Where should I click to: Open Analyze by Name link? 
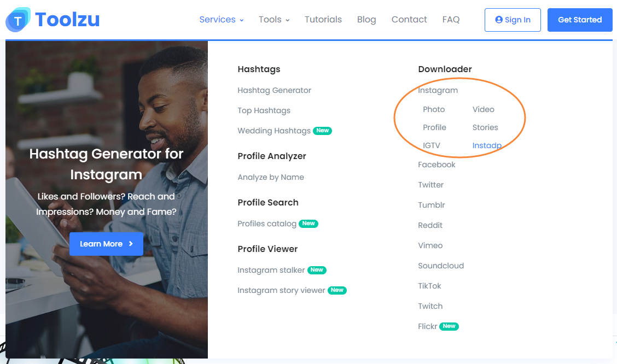pyautogui.click(x=271, y=177)
